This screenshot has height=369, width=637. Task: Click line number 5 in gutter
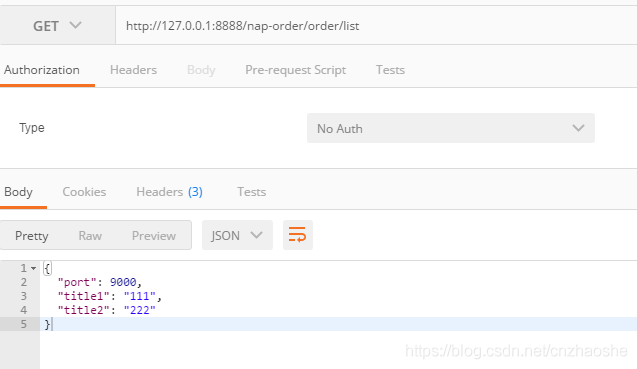[x=24, y=324]
